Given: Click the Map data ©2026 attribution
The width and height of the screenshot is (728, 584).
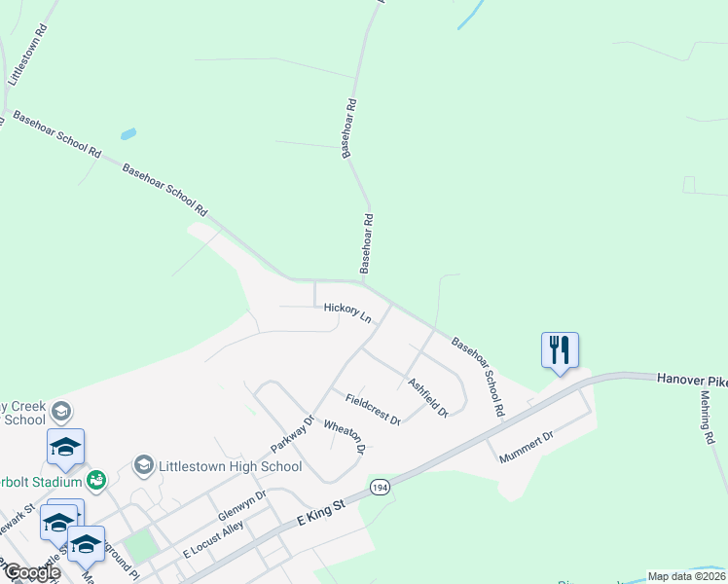Looking at the screenshot, I should pos(687,576).
